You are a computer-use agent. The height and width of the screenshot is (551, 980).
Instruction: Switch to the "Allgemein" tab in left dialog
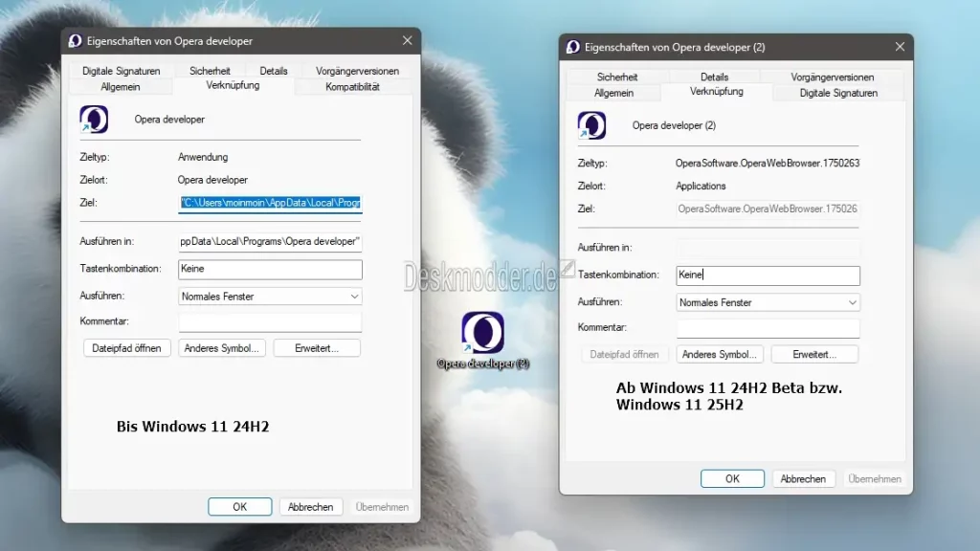tap(120, 86)
